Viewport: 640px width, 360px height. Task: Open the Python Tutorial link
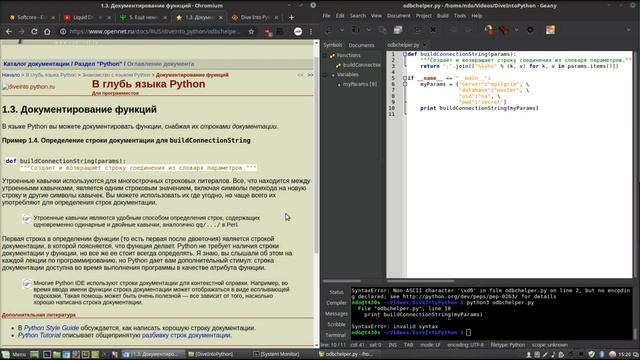pos(39,335)
